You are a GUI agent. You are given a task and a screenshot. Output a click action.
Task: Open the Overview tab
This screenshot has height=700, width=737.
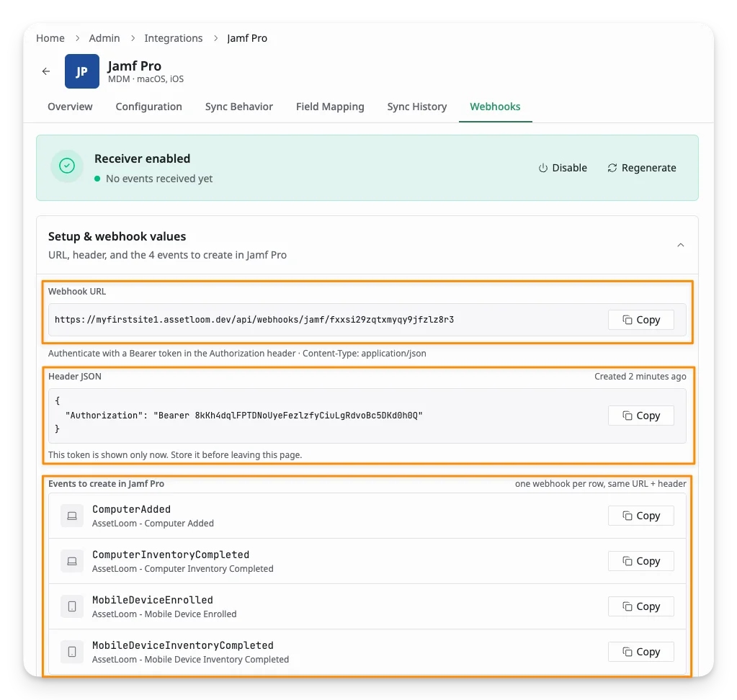click(70, 107)
